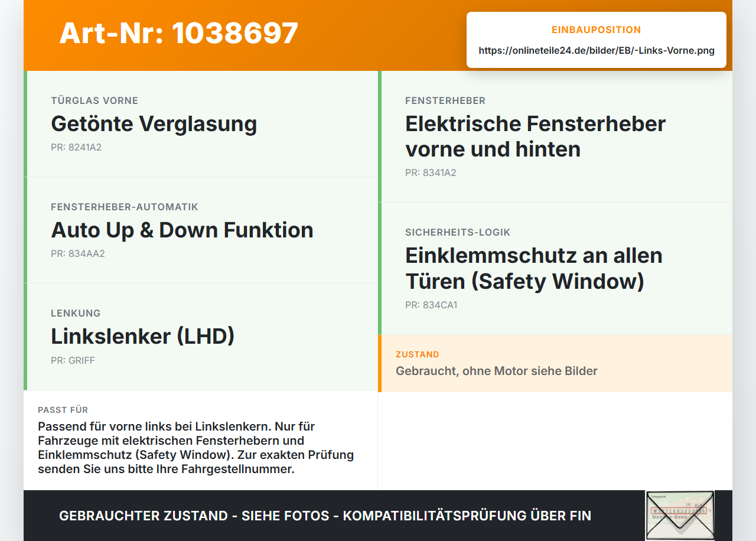Click the SICHERHEITS-LOGIK label
Viewport: 756px width, 541px height.
tap(458, 233)
